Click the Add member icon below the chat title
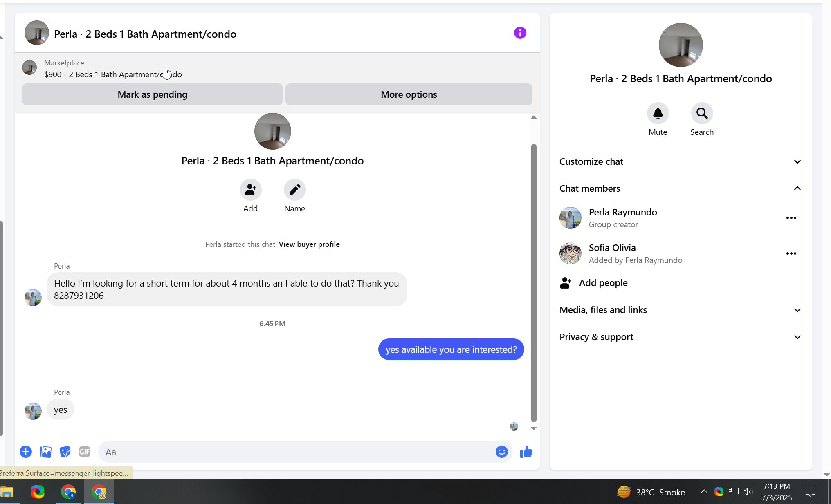The height and width of the screenshot is (504, 831). [250, 190]
